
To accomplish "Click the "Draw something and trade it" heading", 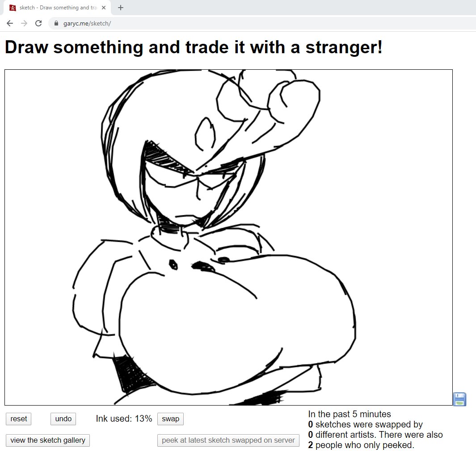I will 194,47.
